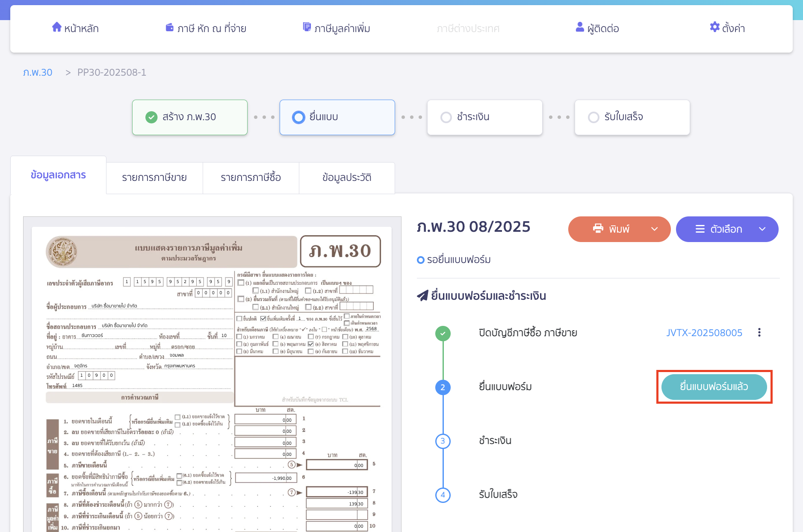The width and height of the screenshot is (803, 532).
Task: Expand the ตัวเลือก dropdown arrow
Action: point(762,229)
